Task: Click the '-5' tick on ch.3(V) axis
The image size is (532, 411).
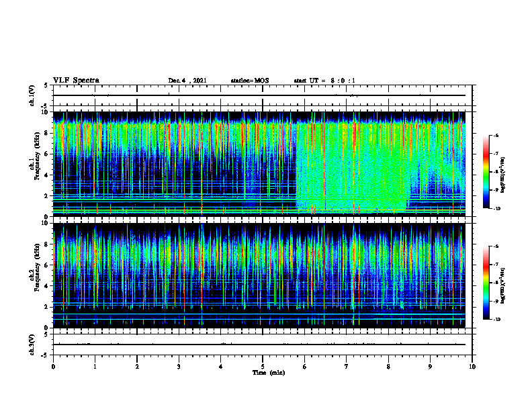Action: point(45,355)
